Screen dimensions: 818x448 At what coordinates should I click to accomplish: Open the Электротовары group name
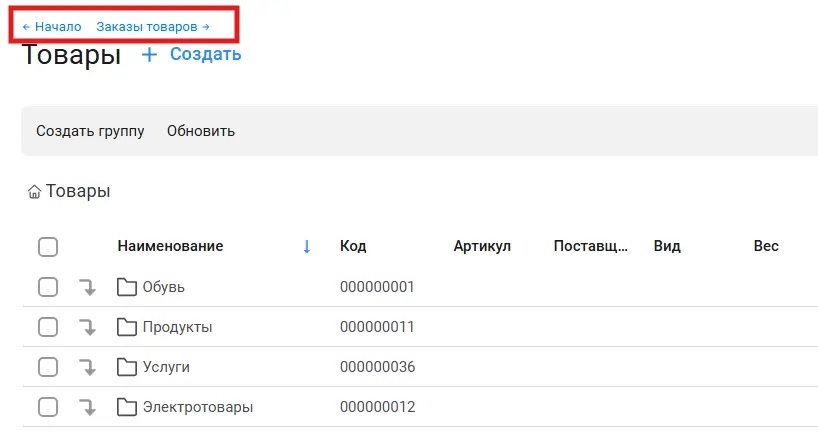(x=198, y=407)
